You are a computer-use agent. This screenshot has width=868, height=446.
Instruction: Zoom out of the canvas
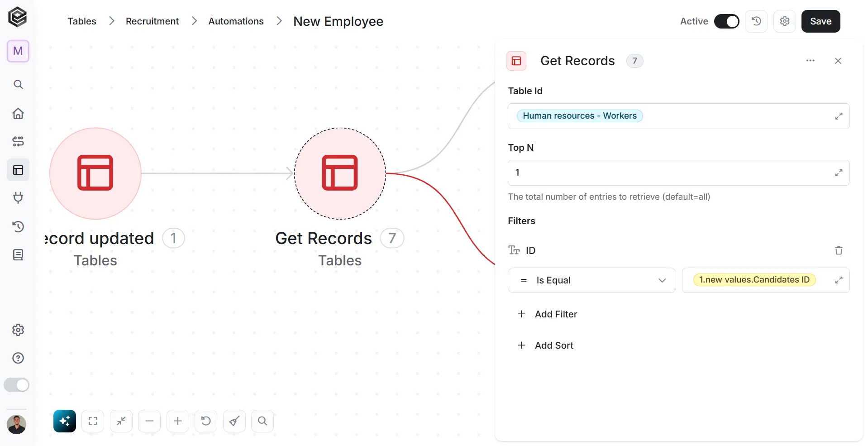(149, 421)
